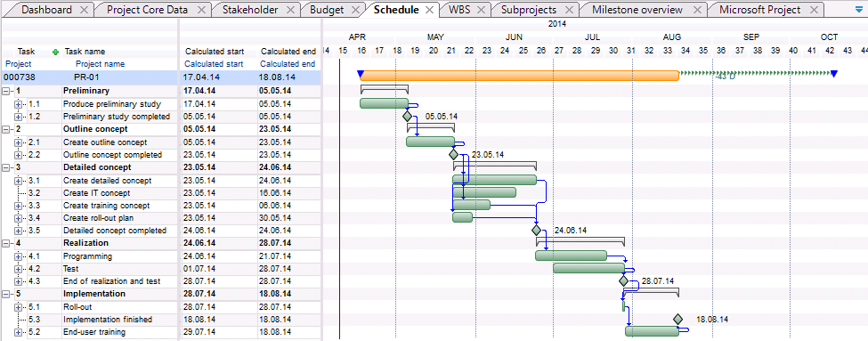Click the 23.05.14 milestone diamond
The image size is (868, 341).
pyautogui.click(x=454, y=154)
